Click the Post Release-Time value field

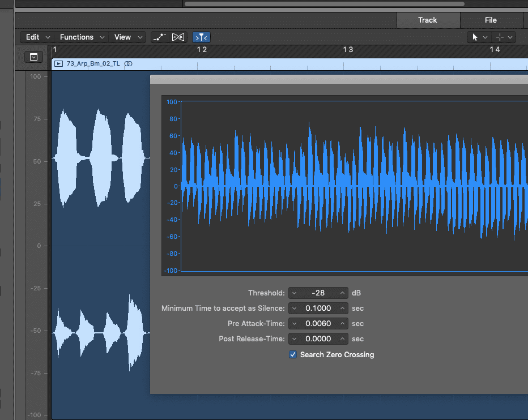318,339
